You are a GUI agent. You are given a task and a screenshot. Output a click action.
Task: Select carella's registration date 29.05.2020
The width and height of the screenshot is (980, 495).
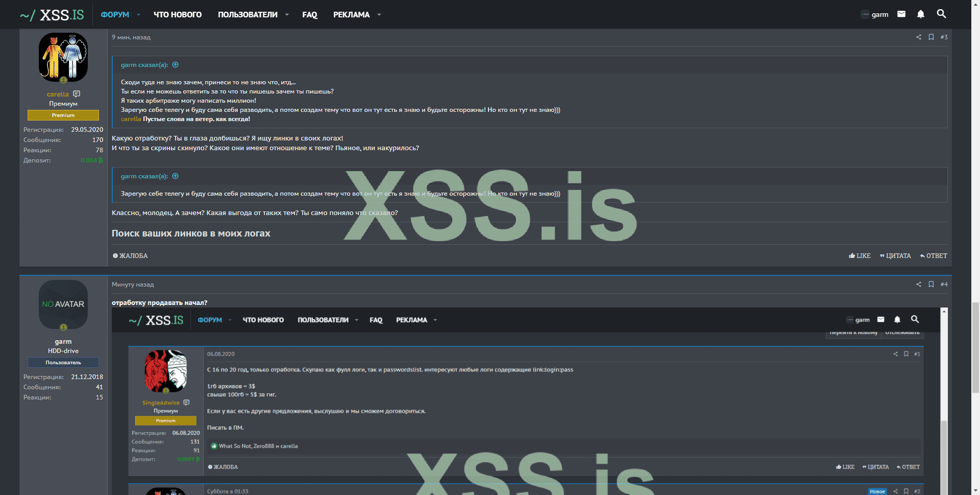tap(87, 130)
